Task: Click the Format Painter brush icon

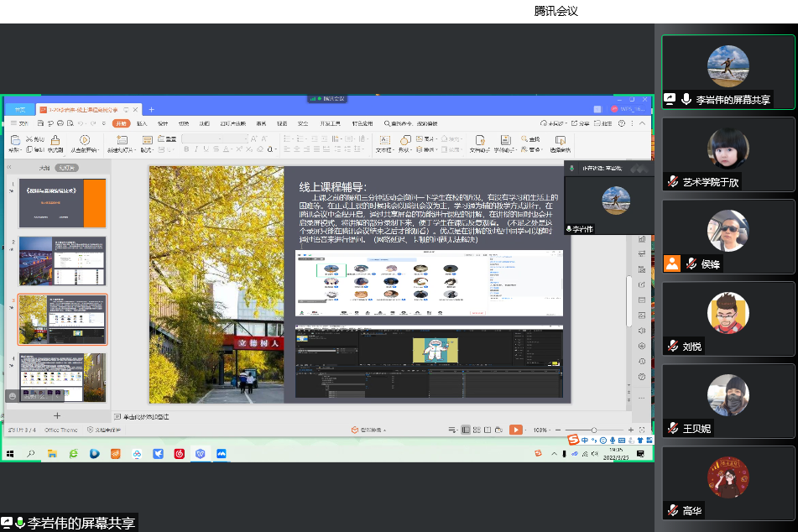Action: point(55,140)
